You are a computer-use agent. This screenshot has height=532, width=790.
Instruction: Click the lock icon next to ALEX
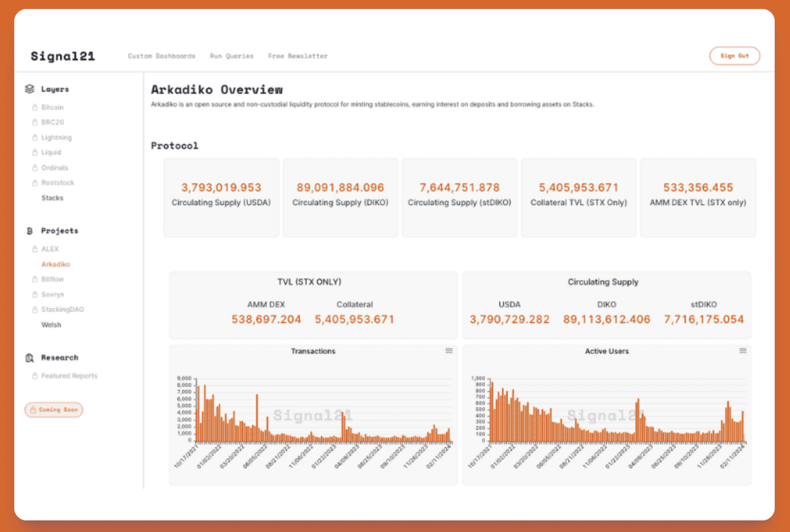35,249
